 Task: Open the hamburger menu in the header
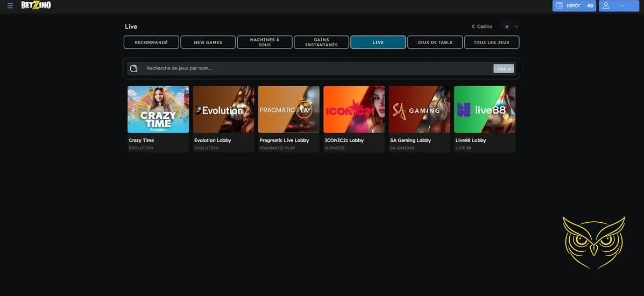10,5
